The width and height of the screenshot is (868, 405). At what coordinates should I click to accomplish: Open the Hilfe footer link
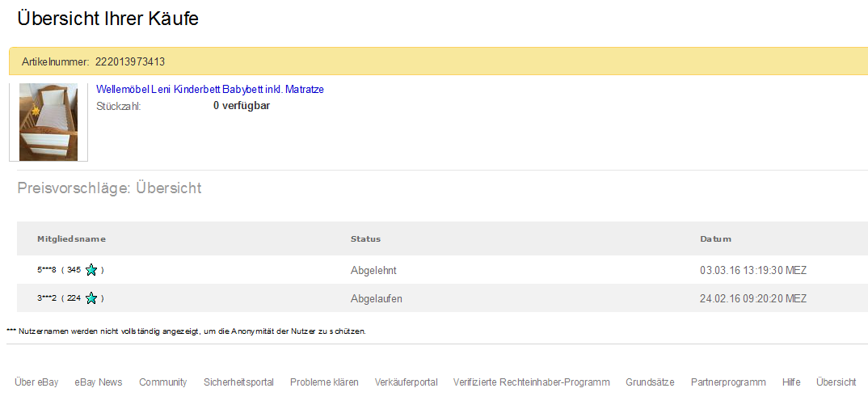click(791, 382)
